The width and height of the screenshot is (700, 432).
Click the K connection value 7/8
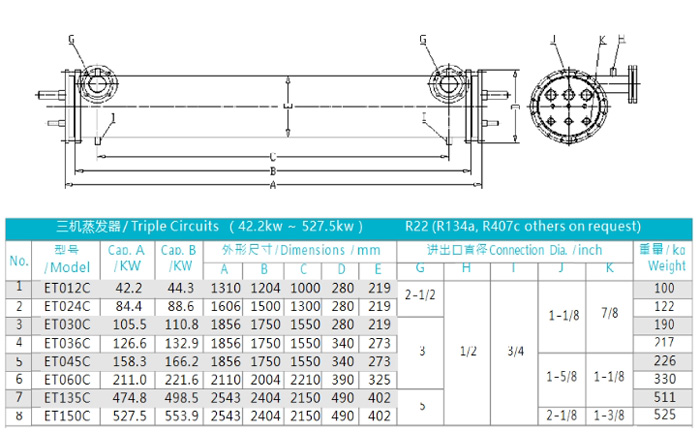coord(610,313)
